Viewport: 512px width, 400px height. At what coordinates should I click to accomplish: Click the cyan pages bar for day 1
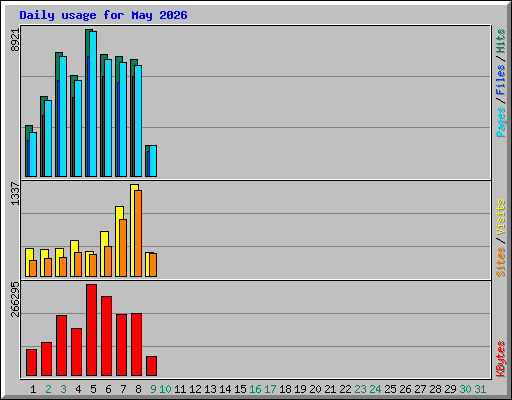pos(33,154)
